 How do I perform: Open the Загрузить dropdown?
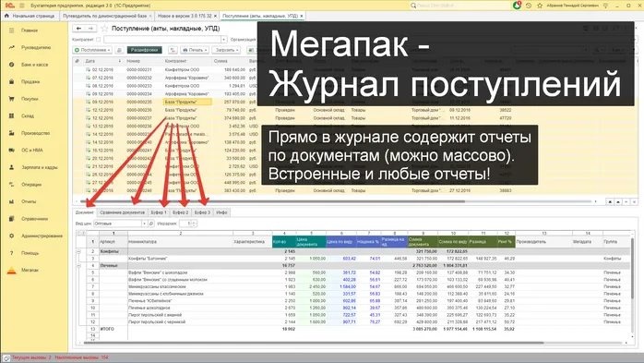[226, 50]
